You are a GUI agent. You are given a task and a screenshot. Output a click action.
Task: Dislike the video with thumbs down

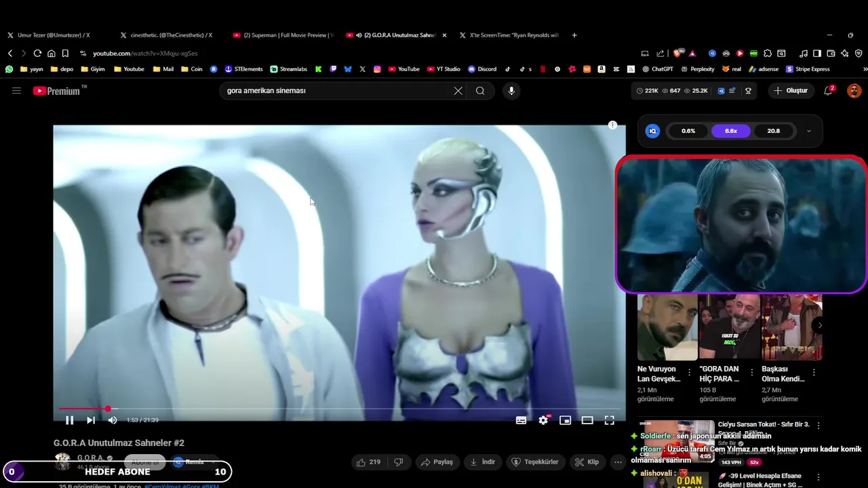399,462
